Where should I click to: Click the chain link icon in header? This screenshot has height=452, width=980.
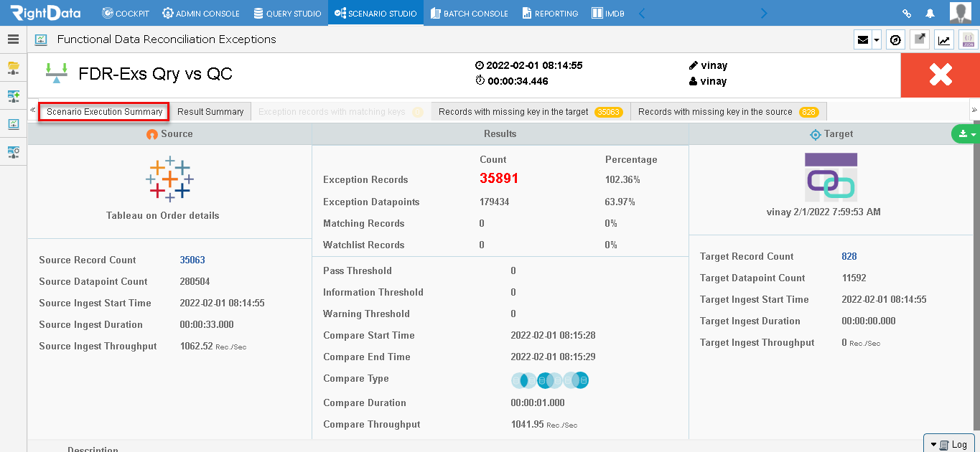[x=907, y=13]
